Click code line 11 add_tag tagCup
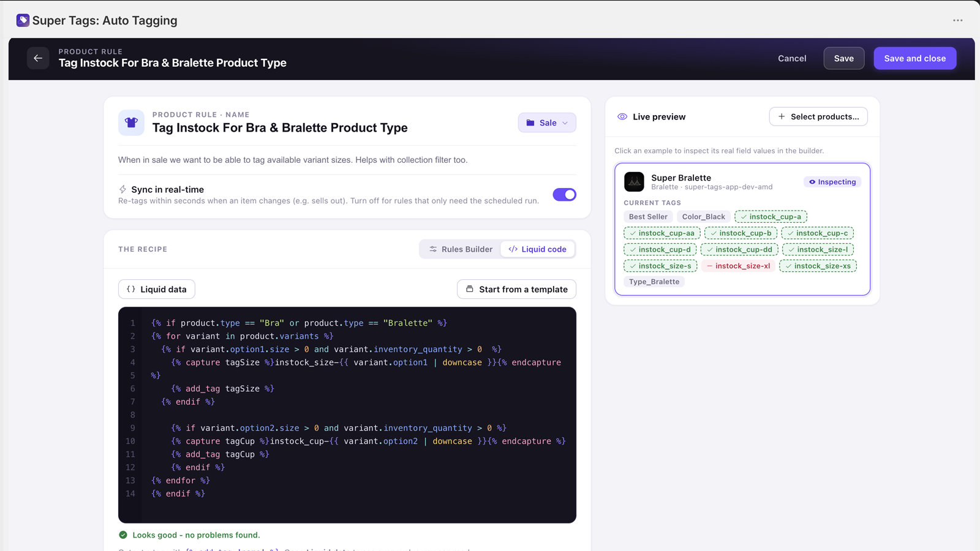The width and height of the screenshot is (980, 551). (220, 454)
